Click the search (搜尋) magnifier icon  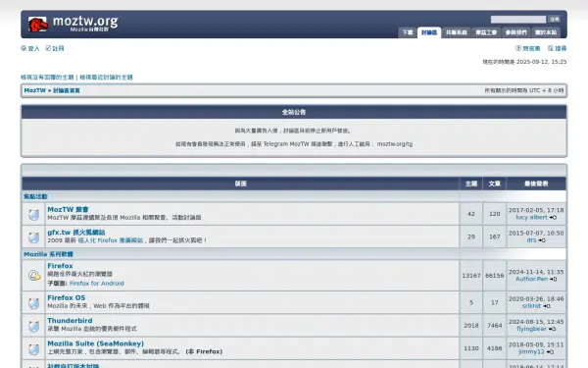click(x=551, y=48)
